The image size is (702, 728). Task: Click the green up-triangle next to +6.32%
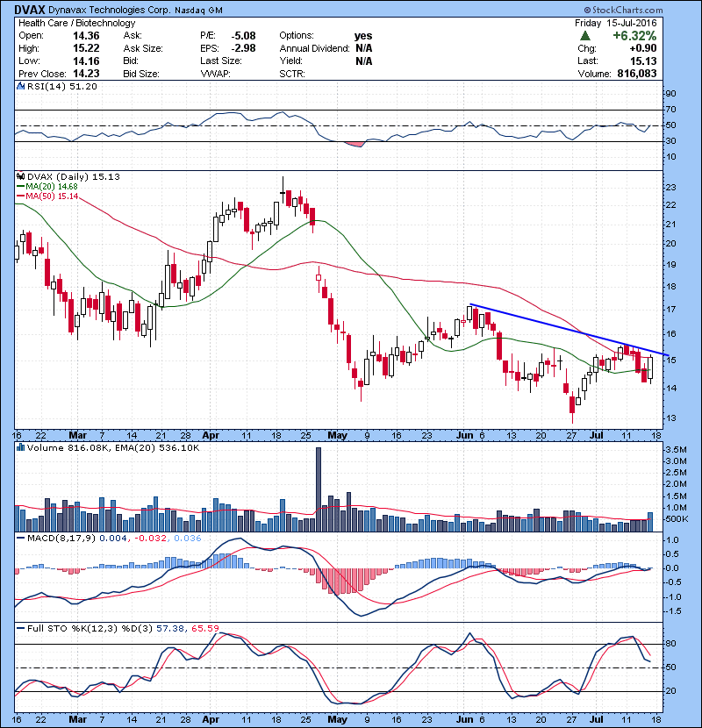coord(585,36)
